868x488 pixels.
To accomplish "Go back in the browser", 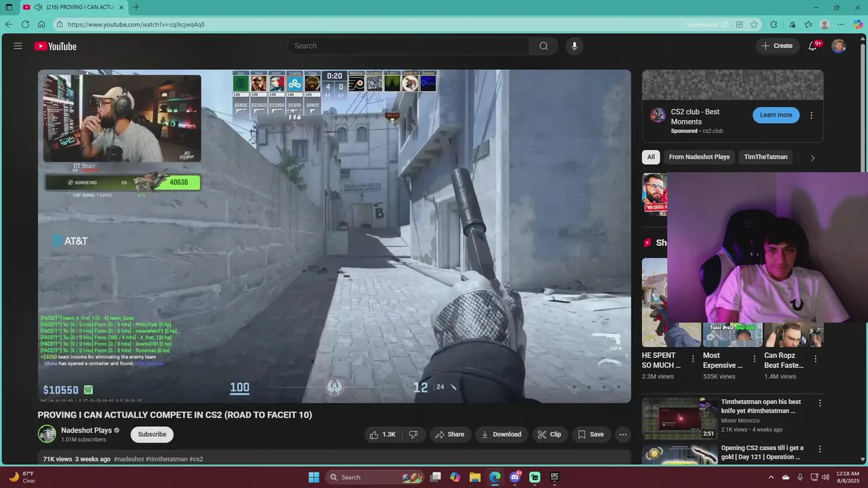I will coord(9,24).
